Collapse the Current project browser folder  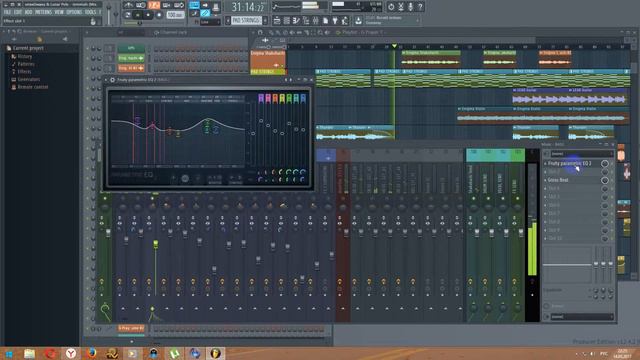point(28,48)
